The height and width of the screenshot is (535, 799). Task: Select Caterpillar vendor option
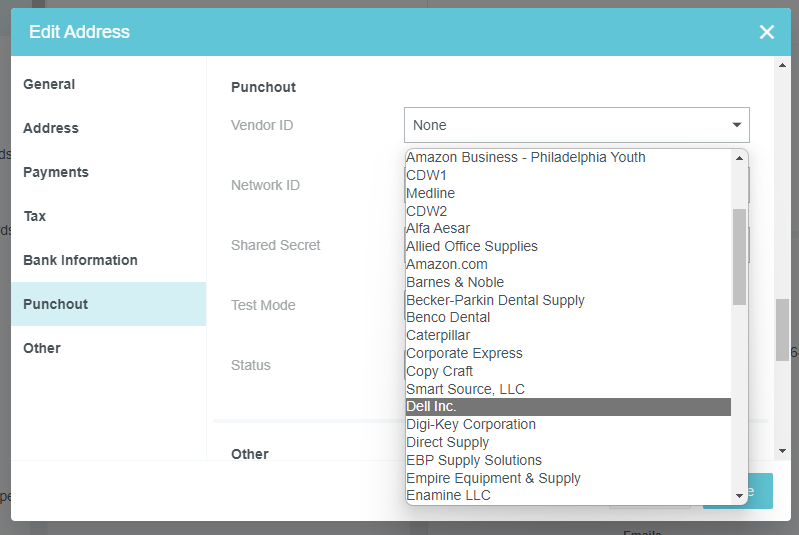[x=438, y=335]
